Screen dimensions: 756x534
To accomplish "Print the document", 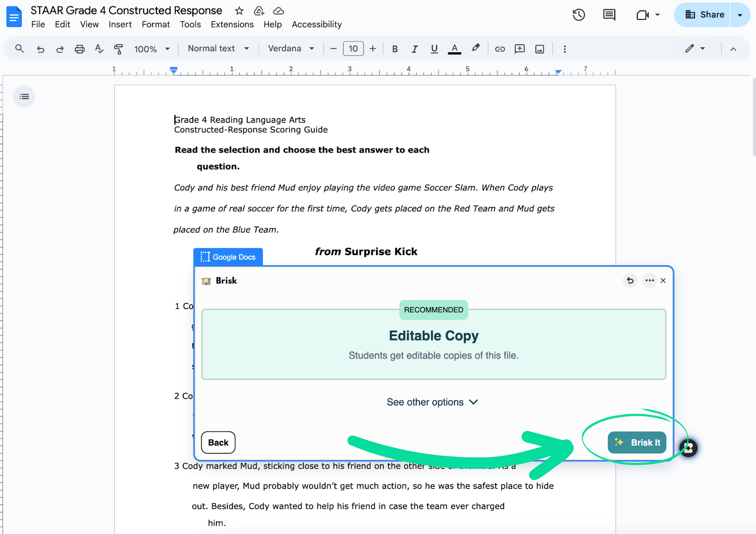I will (x=80, y=49).
